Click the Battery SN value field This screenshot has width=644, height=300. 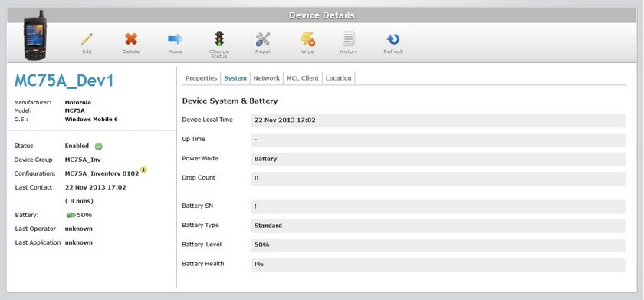(438, 206)
